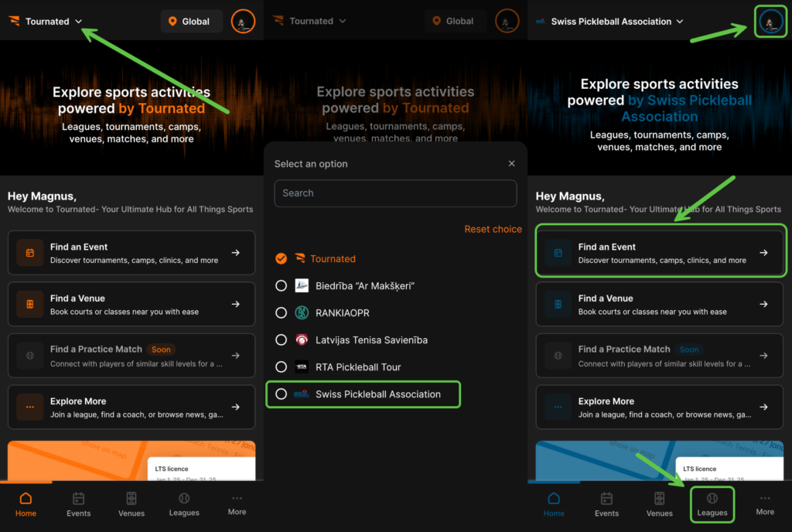Click the orange three-dots icon in Explore More card
This screenshot has height=532, width=792.
point(30,407)
